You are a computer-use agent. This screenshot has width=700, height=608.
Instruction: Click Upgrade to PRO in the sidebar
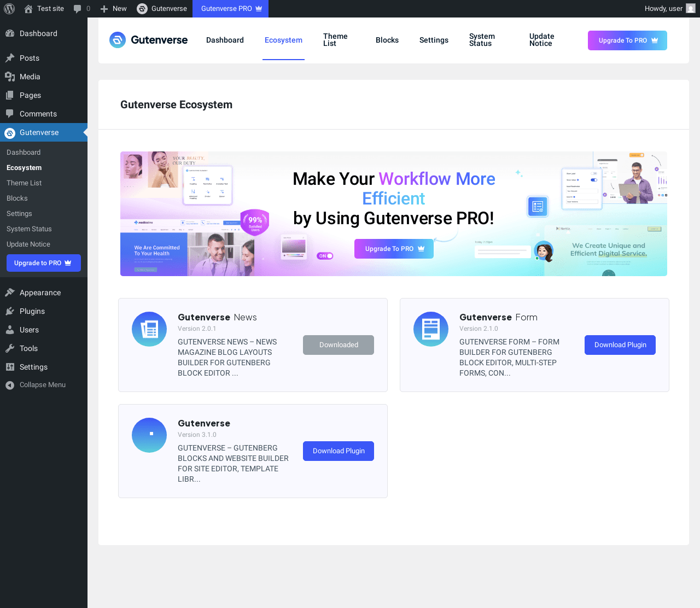click(x=44, y=263)
